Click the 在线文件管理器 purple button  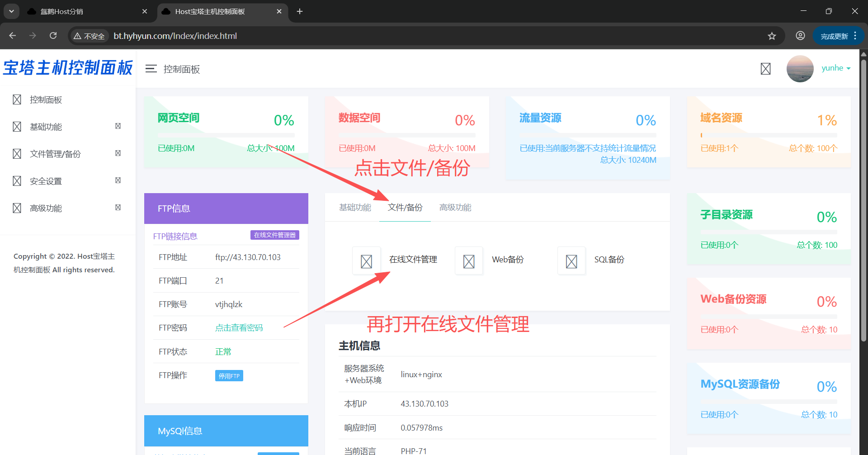275,235
